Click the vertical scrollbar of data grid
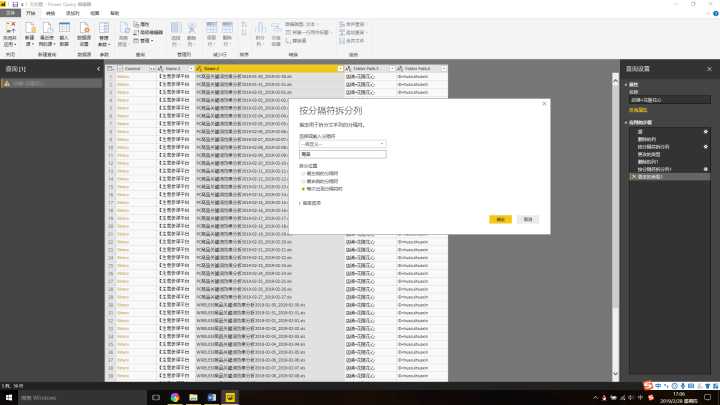 [615, 225]
